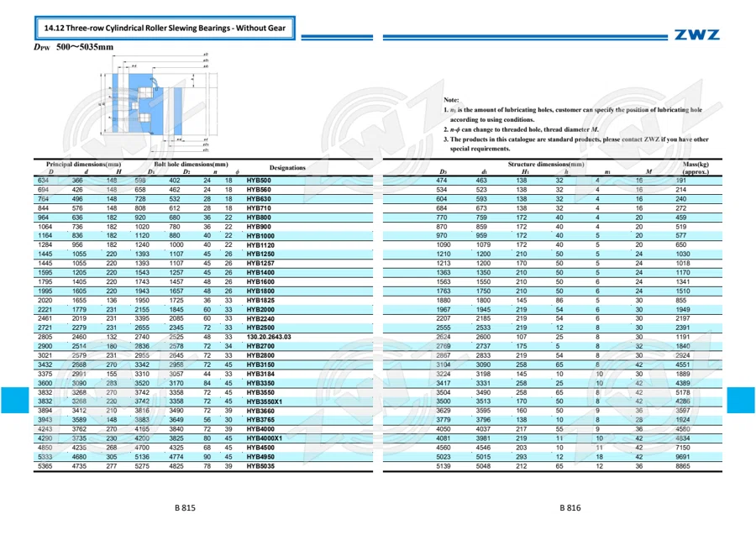Select designation HYB2500
Viewport: 756px width, 535px height.
(x=260, y=328)
